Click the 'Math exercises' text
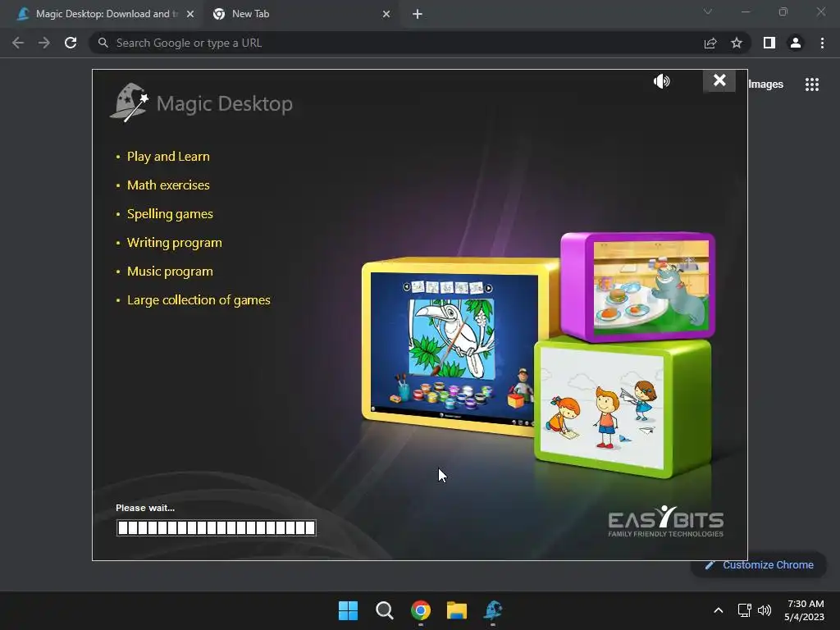Image resolution: width=840 pixels, height=630 pixels. pyautogui.click(x=168, y=185)
